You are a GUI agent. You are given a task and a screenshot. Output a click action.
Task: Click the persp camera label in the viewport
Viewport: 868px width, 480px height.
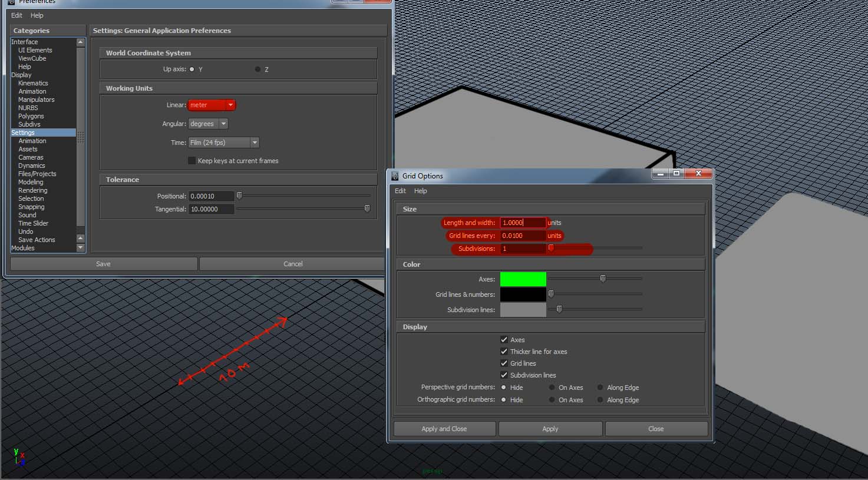pyautogui.click(x=432, y=471)
